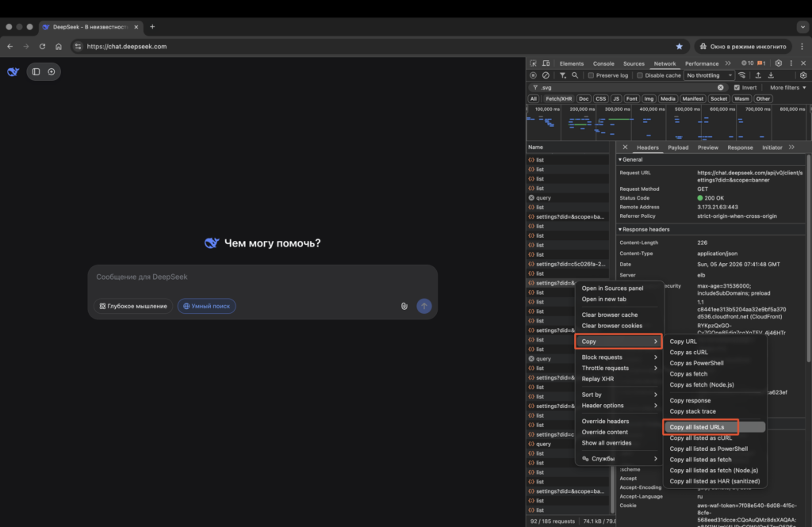Go back with browser back arrow

(x=10, y=47)
